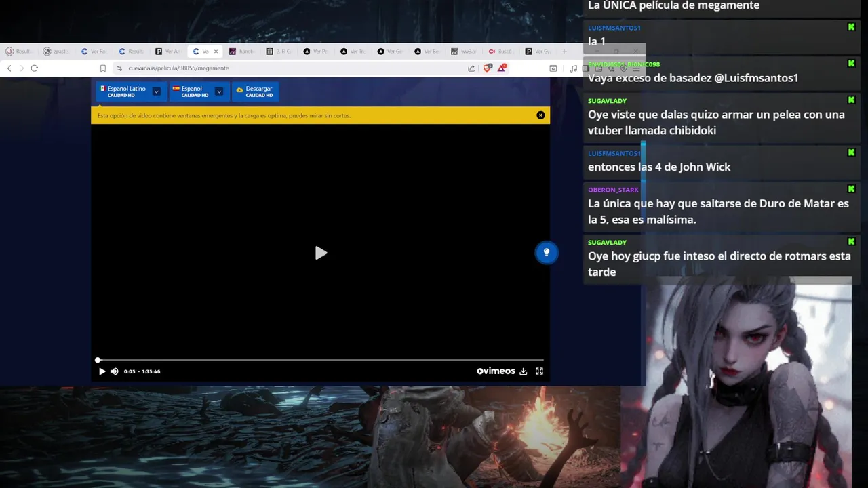
Task: Dismiss the yellow popup warning banner
Action: pyautogui.click(x=540, y=115)
